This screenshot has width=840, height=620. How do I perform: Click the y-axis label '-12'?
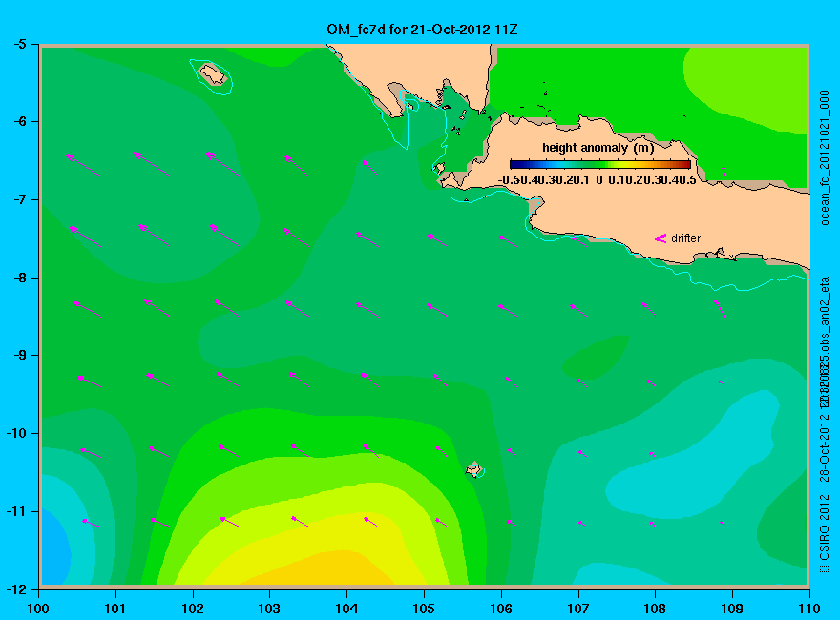click(x=16, y=589)
